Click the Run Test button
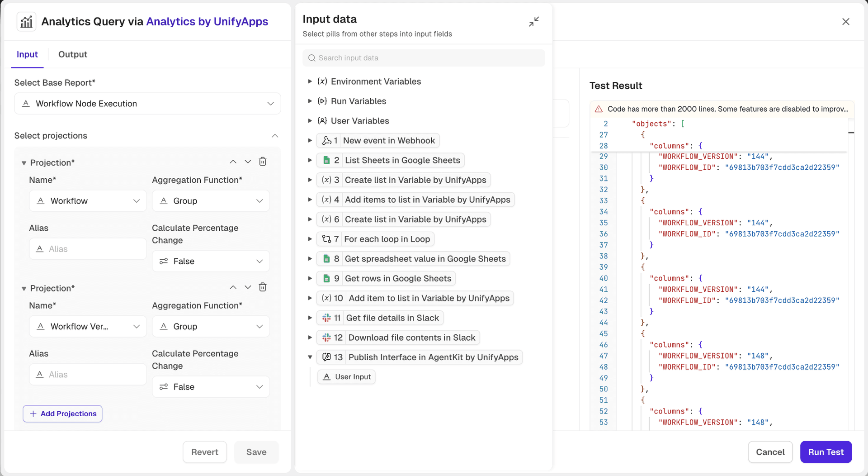 tap(826, 452)
